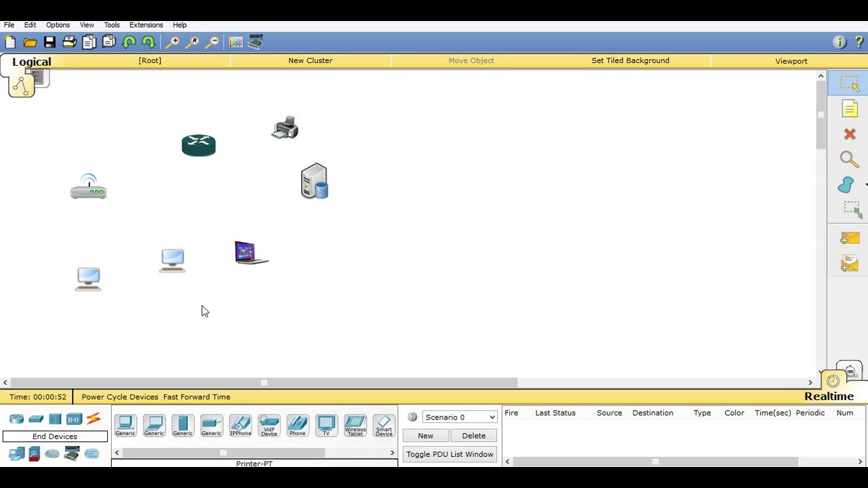This screenshot has height=488, width=868.
Task: Select the Resize Shape tool
Action: point(852,209)
